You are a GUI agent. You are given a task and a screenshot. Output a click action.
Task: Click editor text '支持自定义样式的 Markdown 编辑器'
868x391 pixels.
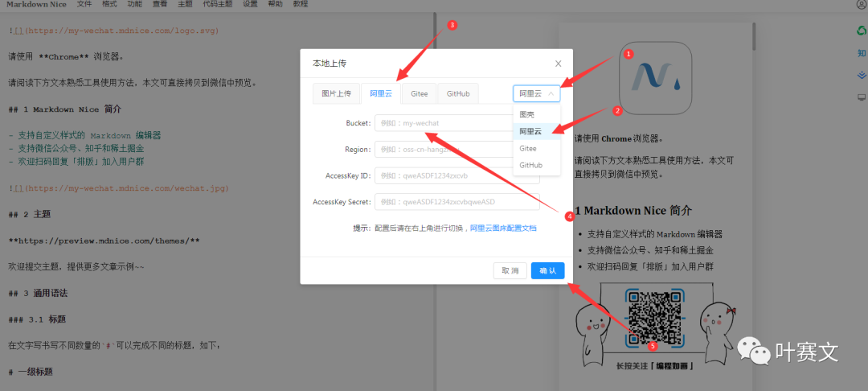[x=88, y=136]
